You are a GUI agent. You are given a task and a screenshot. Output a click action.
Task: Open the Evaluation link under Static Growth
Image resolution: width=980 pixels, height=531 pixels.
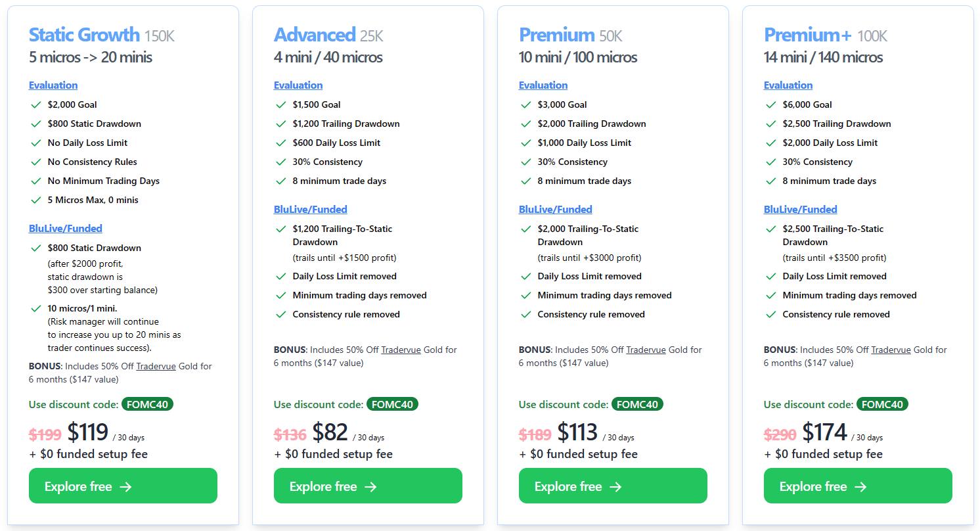[x=53, y=85]
